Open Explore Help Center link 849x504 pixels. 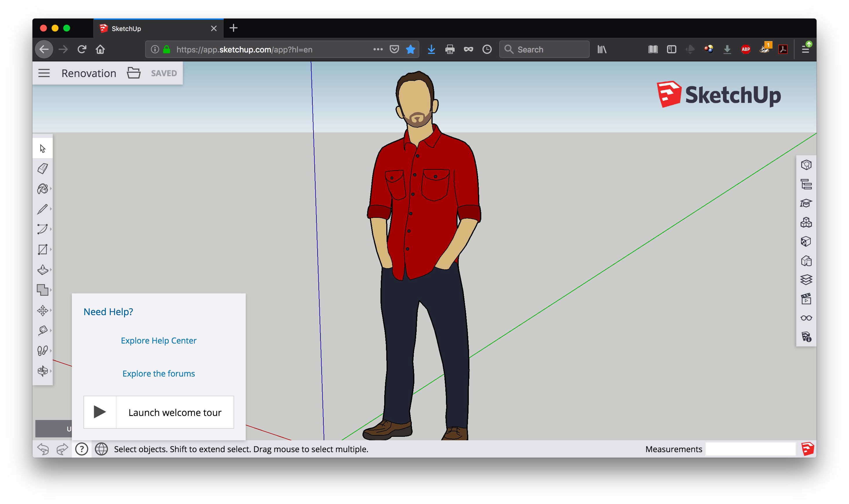click(159, 341)
